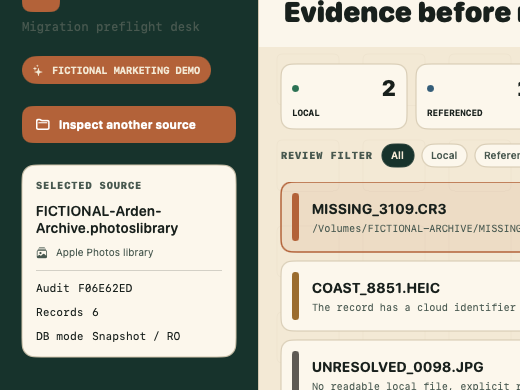Screen dimensions: 520x390
Task: Open the Local count card
Action: click(x=344, y=97)
